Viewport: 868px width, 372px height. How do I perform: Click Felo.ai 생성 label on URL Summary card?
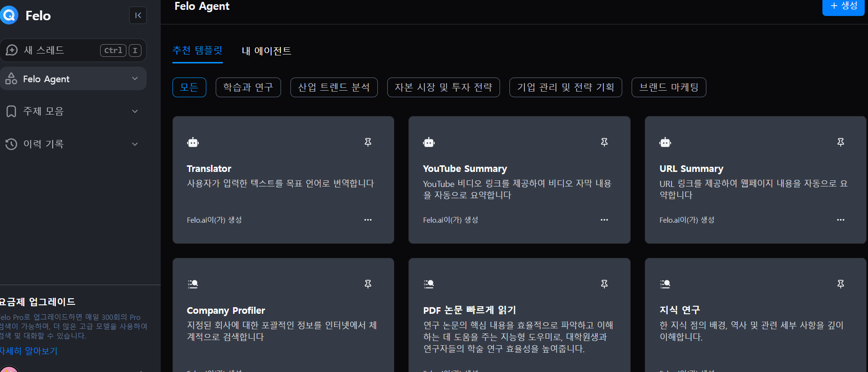click(687, 220)
